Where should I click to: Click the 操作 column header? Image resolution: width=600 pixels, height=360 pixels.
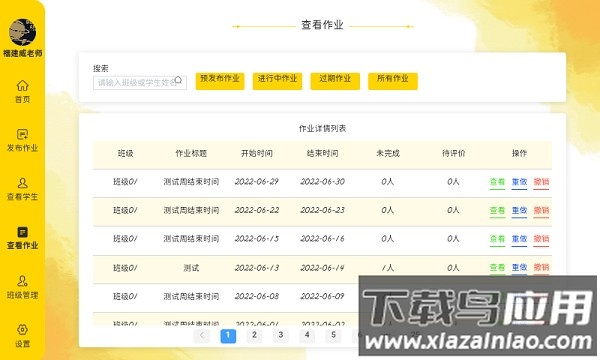[x=519, y=153]
